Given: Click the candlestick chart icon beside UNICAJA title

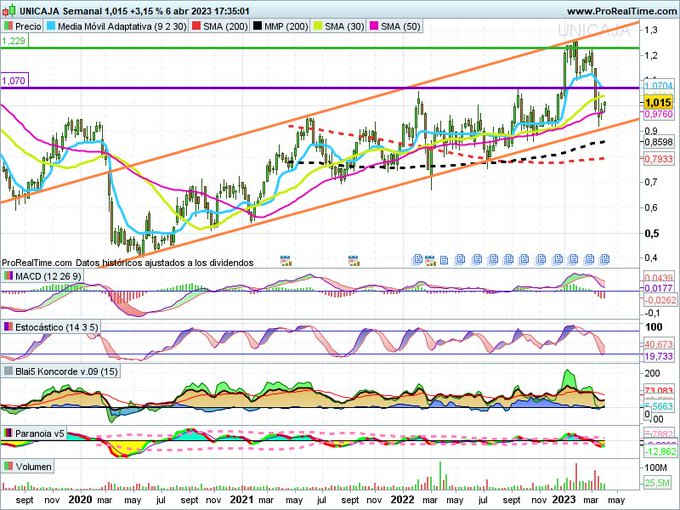Looking at the screenshot, I should point(9,10).
